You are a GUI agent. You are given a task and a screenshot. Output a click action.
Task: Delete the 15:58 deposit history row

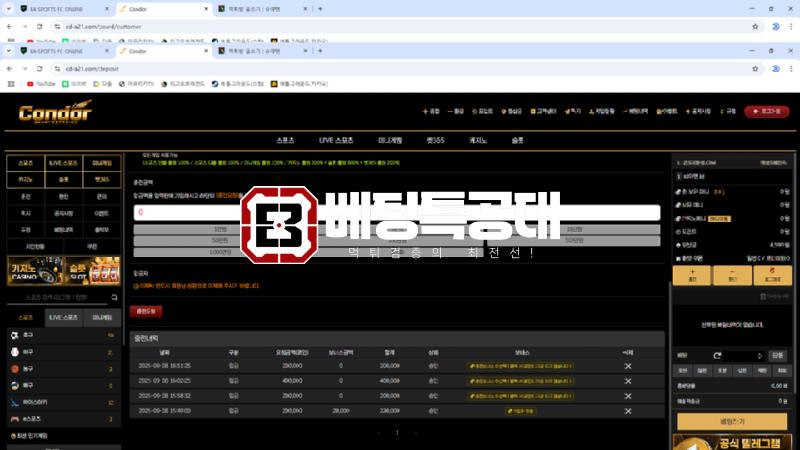tap(628, 396)
